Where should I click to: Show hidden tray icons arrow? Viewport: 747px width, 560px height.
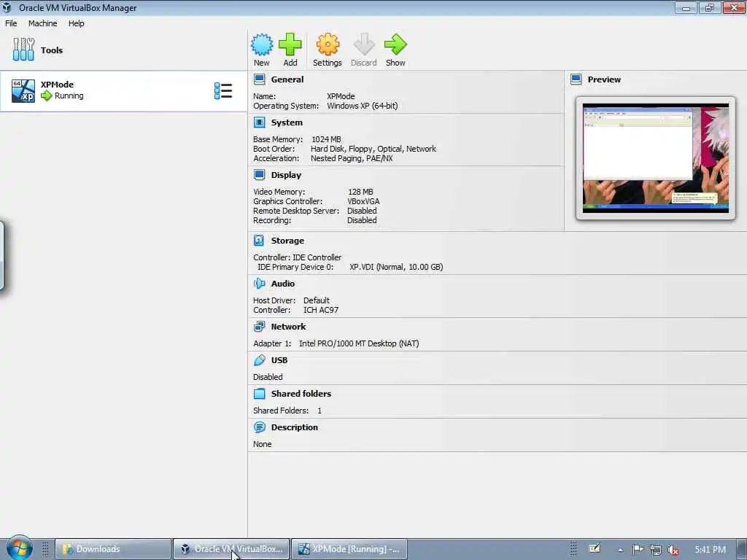click(620, 550)
